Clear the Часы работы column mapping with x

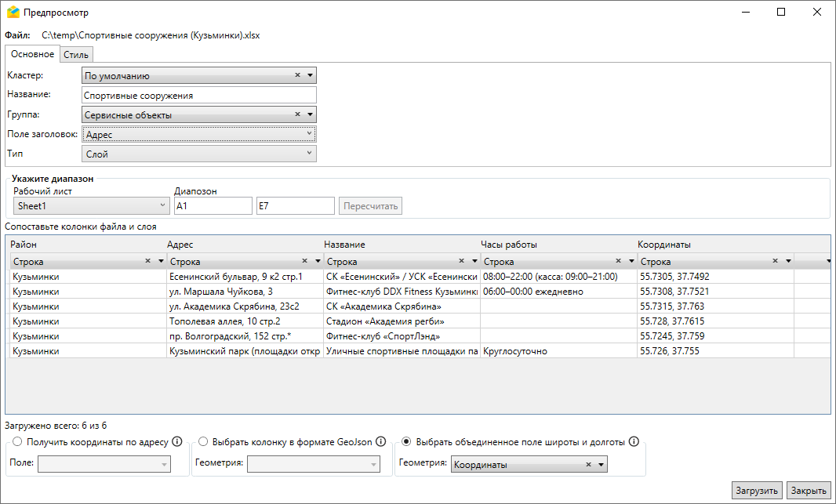618,261
